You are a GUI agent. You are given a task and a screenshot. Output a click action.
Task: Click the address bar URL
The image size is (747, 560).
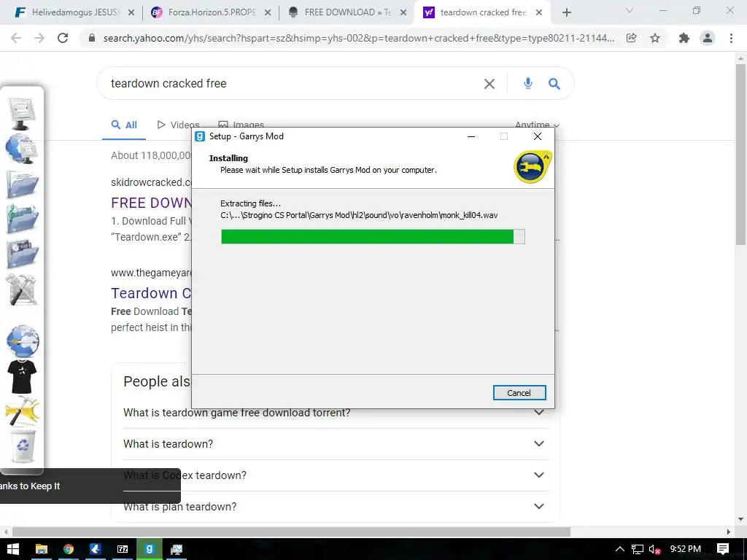(x=358, y=38)
